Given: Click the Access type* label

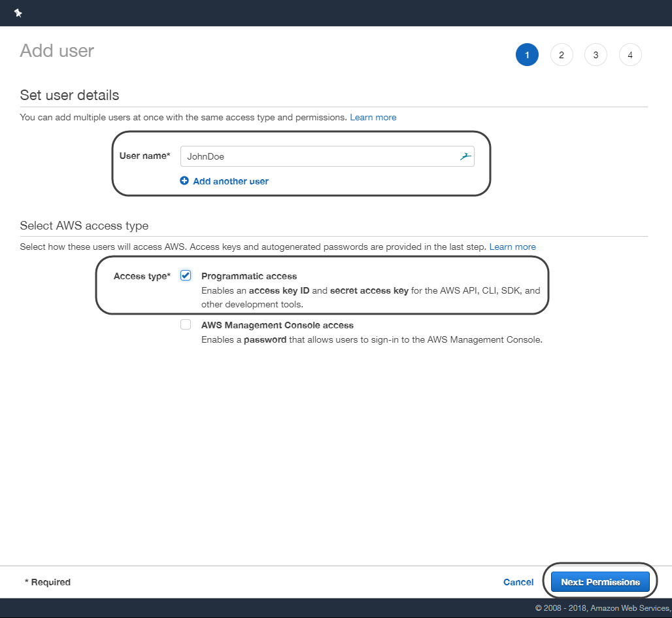Looking at the screenshot, I should [x=142, y=276].
